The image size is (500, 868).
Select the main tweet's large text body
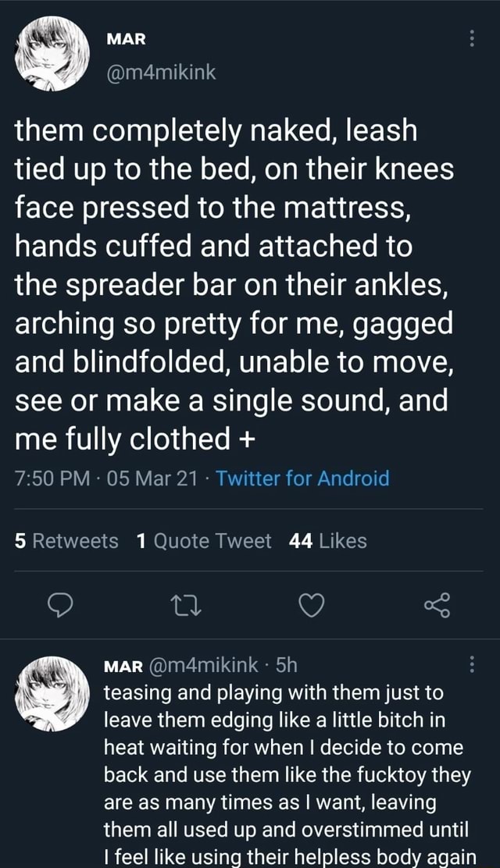point(234,285)
